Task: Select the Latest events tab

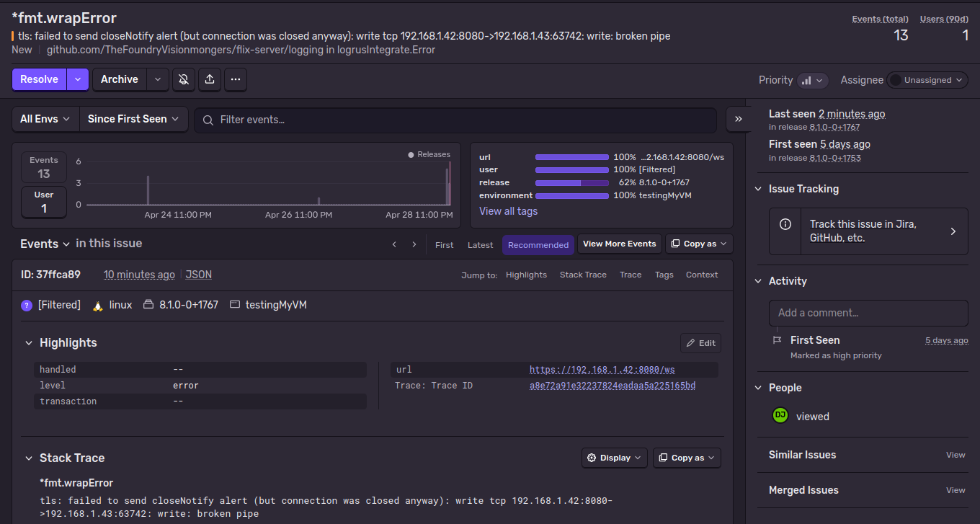Action: pyautogui.click(x=481, y=244)
